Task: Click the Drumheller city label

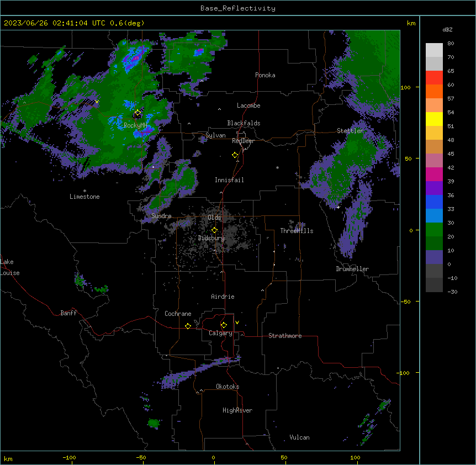Action: (x=352, y=269)
